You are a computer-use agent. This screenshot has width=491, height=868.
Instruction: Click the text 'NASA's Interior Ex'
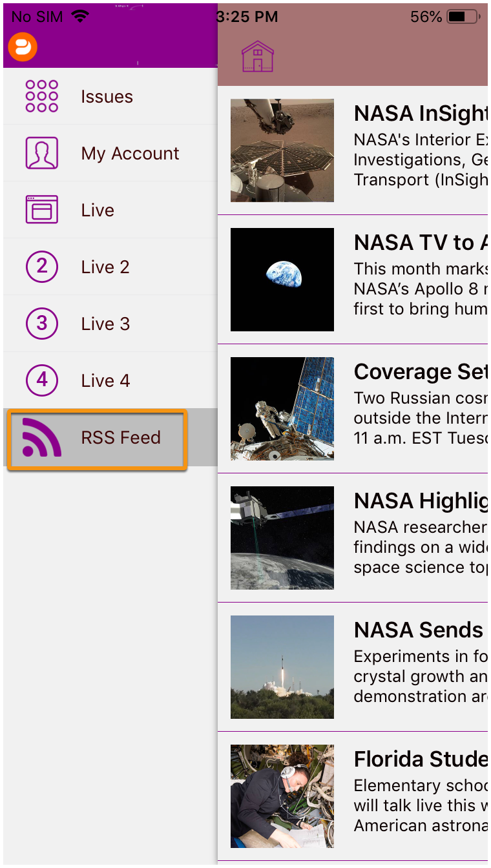click(x=421, y=140)
